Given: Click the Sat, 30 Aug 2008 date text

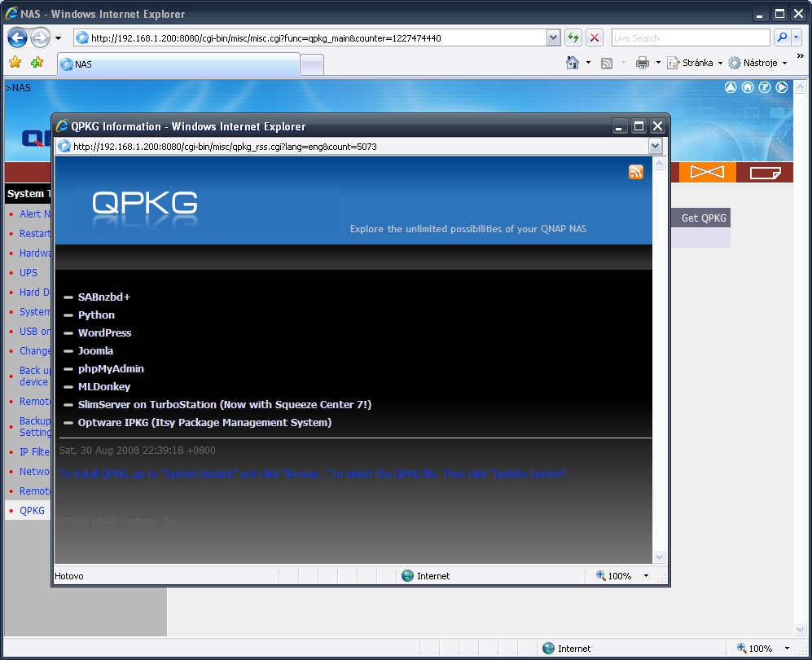Looking at the screenshot, I should (x=137, y=451).
